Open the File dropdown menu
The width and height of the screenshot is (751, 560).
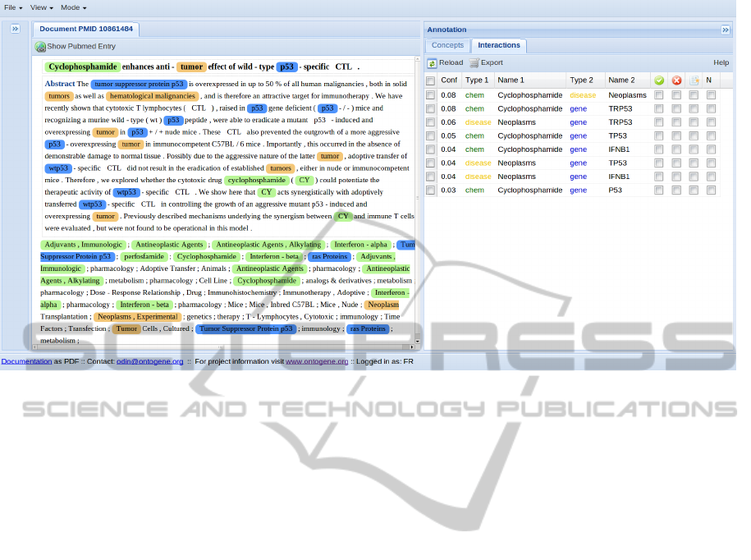(x=13, y=7)
